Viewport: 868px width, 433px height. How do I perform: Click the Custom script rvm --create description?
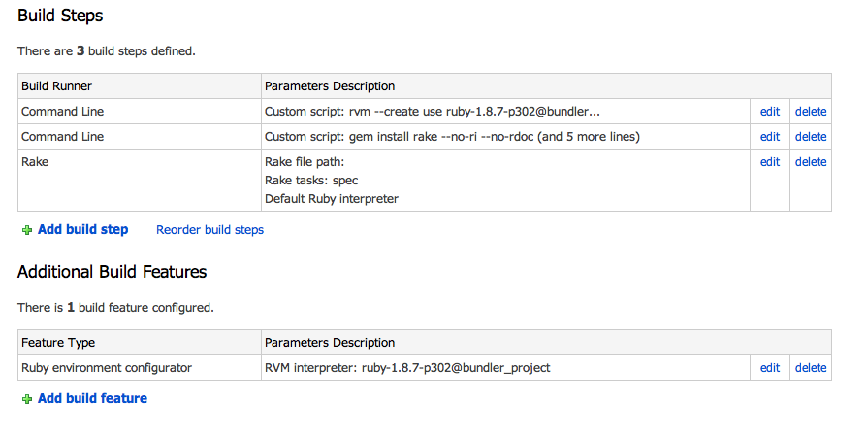[433, 112]
